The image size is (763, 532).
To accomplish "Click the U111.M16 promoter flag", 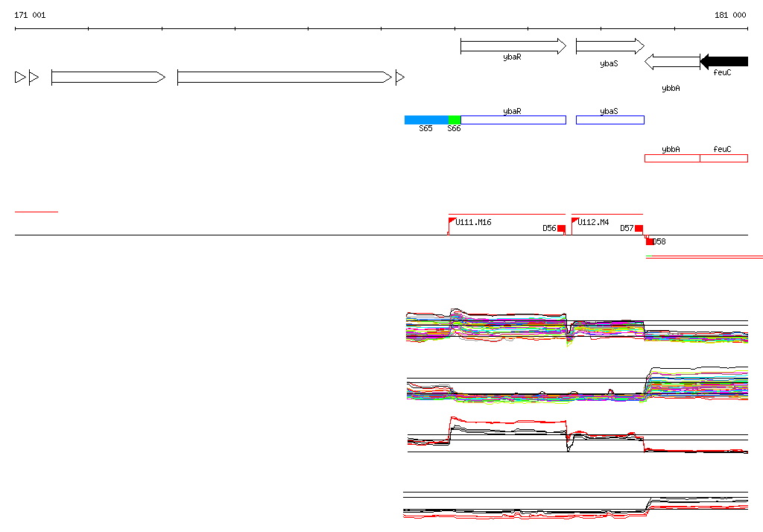I will (x=452, y=222).
